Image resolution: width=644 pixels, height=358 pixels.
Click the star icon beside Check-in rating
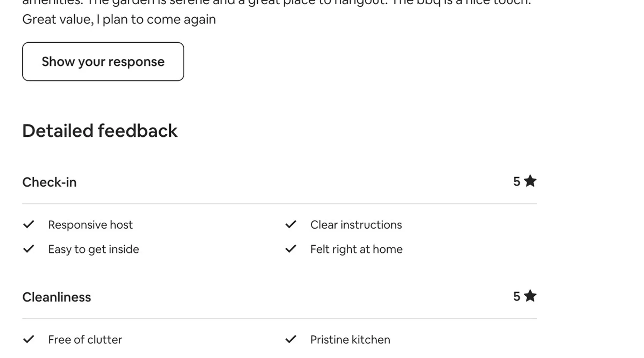530,181
